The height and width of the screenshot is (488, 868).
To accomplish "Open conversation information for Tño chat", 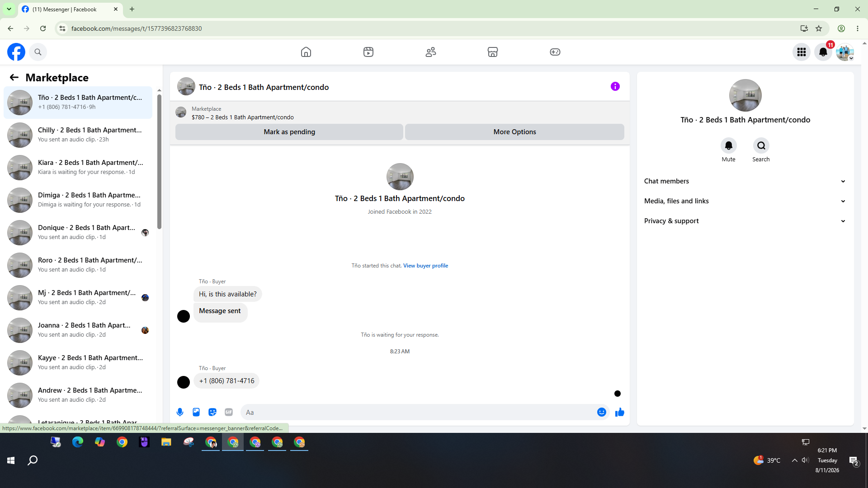I will [x=615, y=86].
